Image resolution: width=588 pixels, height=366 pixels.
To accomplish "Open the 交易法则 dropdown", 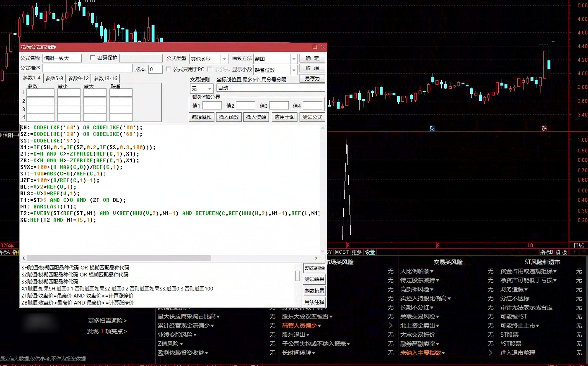I will [209, 88].
